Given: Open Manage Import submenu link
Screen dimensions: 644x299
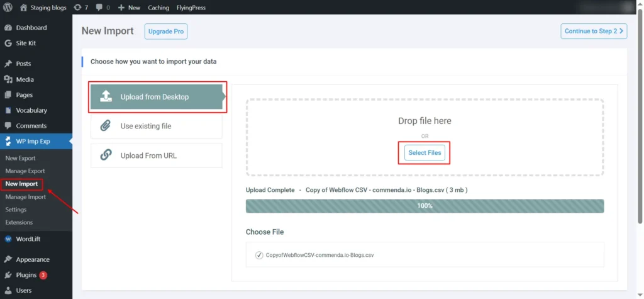Looking at the screenshot, I should (x=25, y=197).
